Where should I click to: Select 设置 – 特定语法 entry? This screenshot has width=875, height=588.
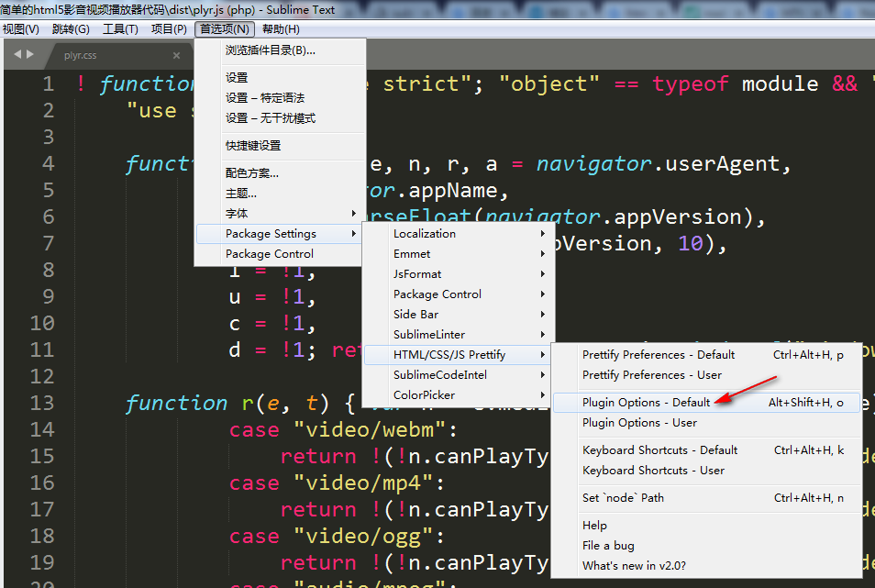280,97
